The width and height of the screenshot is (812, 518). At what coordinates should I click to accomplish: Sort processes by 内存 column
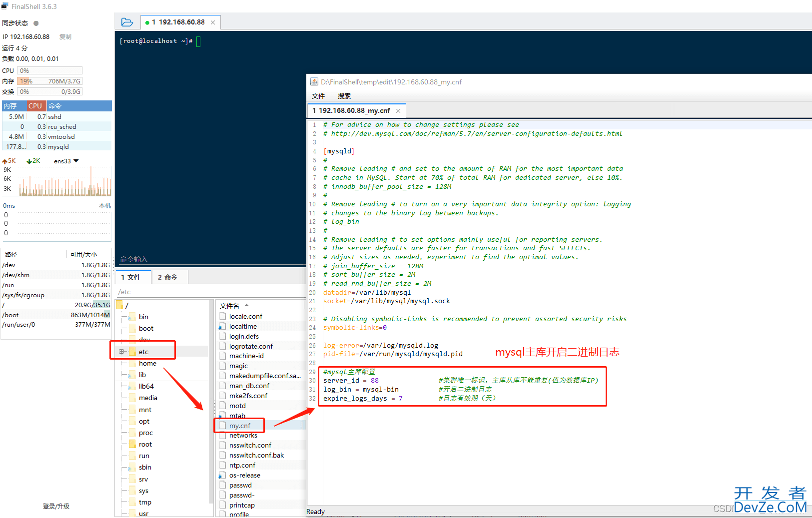(x=14, y=106)
